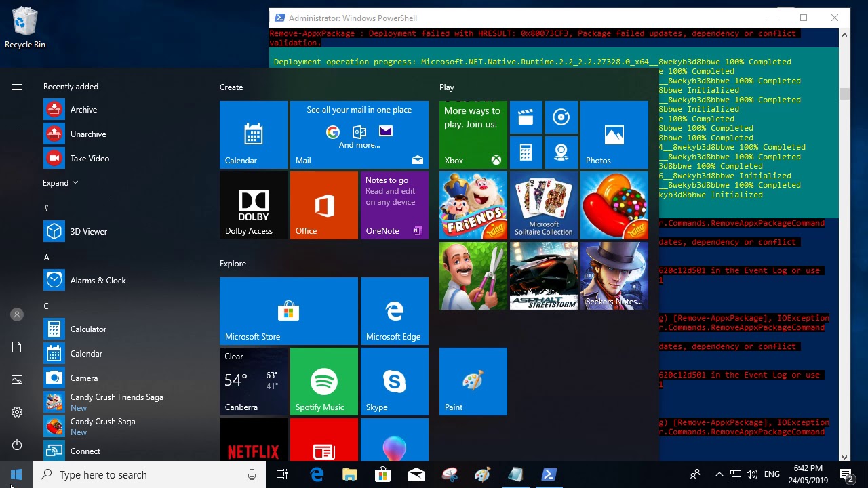Viewport: 868px width, 488px height.
Task: Open the Microsoft Store tile
Action: (x=289, y=311)
